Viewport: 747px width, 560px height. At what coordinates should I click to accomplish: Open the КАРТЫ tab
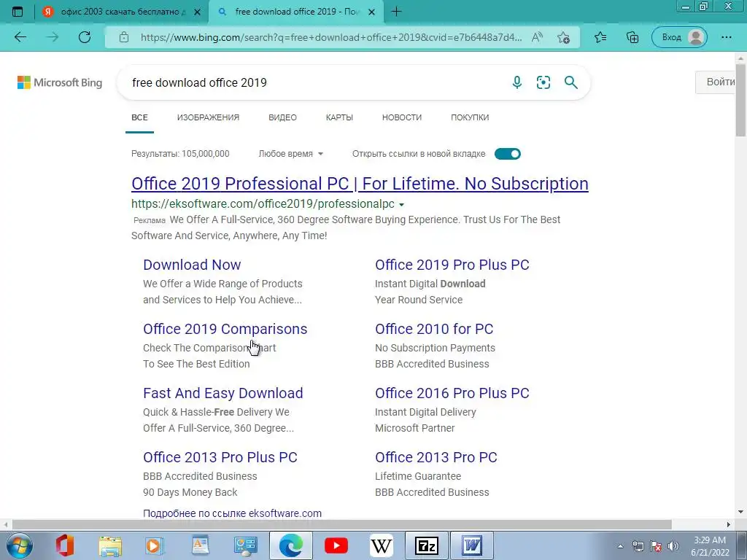coord(339,117)
